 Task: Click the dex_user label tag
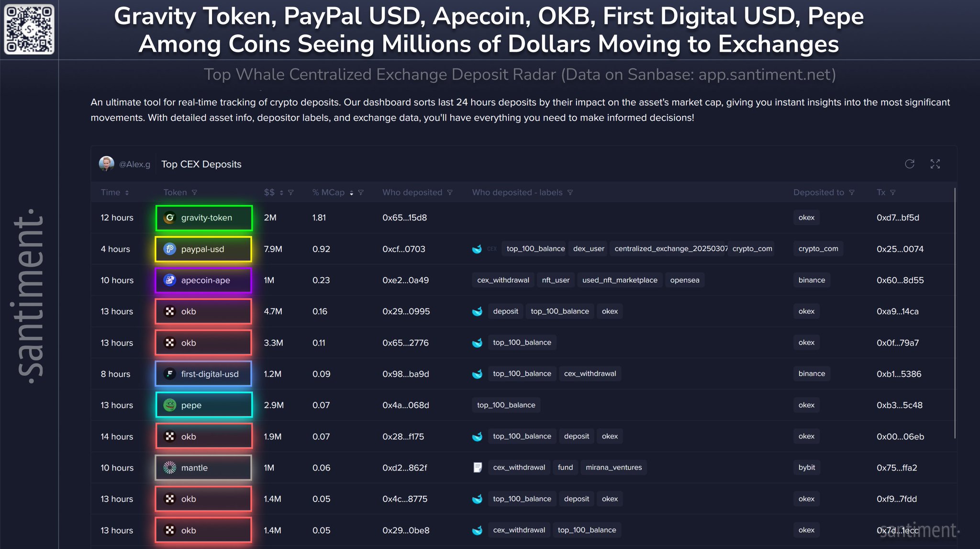pyautogui.click(x=589, y=249)
